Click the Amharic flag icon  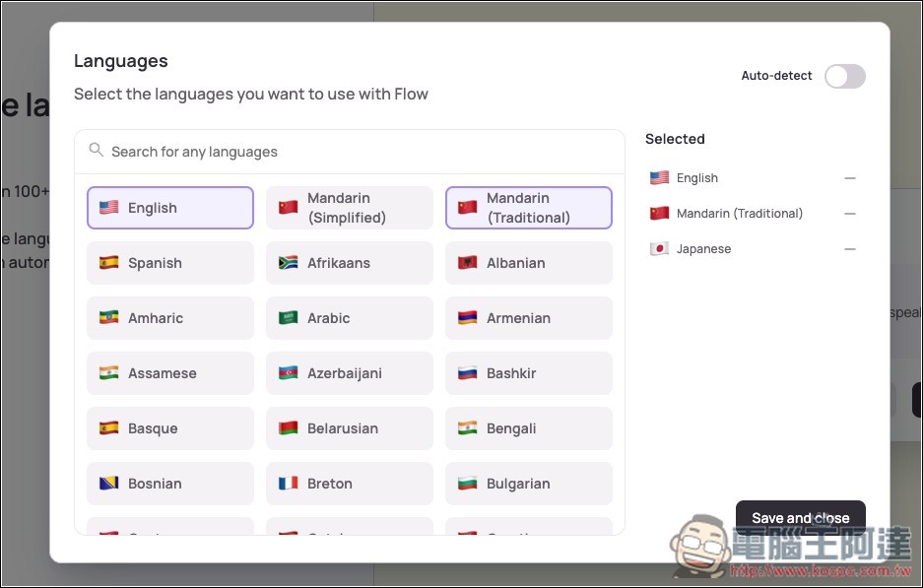pos(108,318)
